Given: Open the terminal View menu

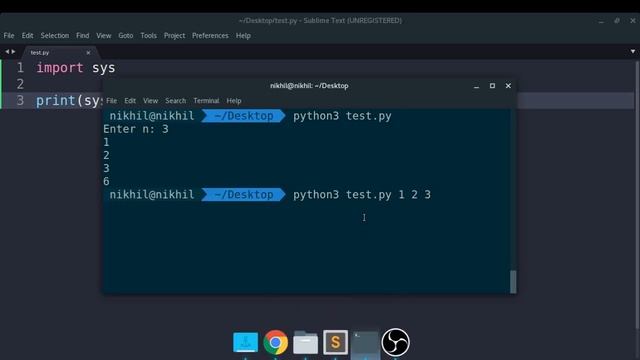Looking at the screenshot, I should (150, 100).
